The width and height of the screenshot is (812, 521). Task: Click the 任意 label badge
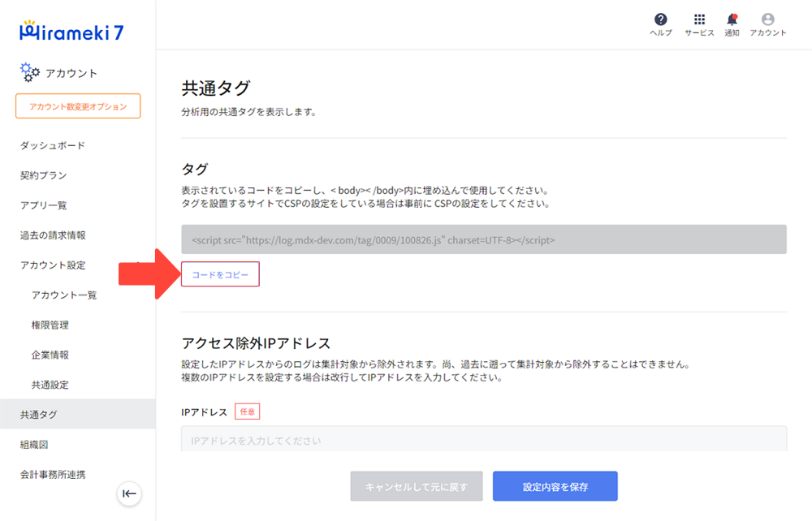pyautogui.click(x=247, y=411)
